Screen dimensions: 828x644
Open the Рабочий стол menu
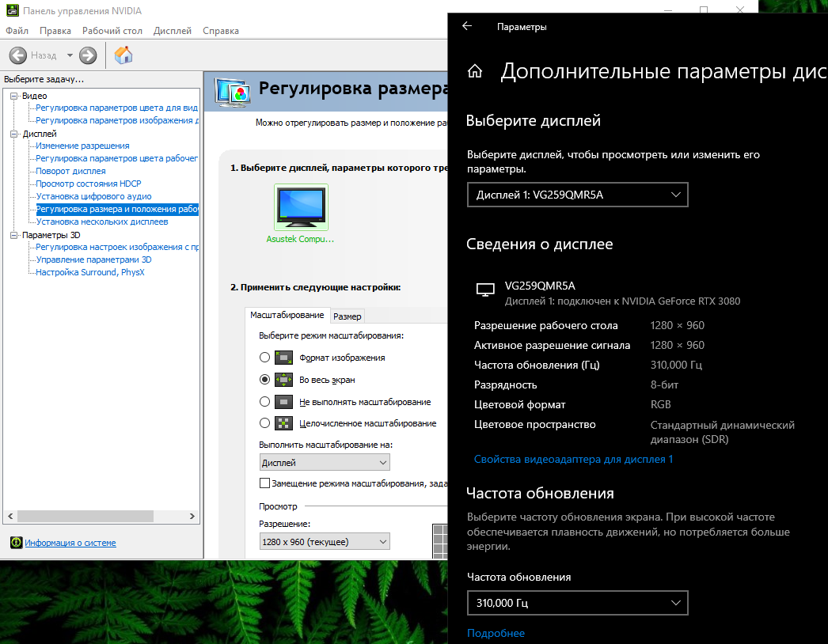point(112,31)
